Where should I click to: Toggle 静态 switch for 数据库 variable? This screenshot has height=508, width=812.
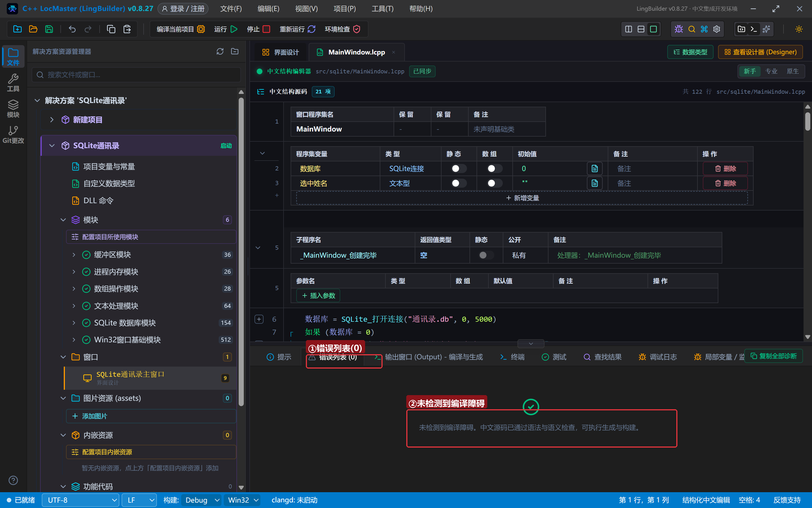459,169
